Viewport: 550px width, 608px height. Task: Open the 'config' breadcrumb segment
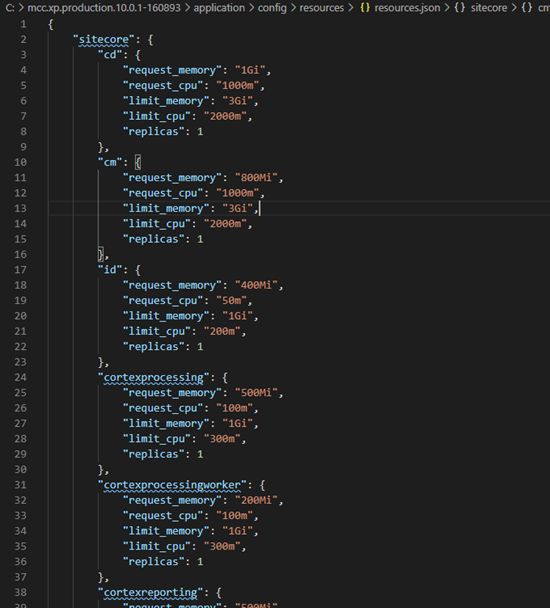click(x=272, y=8)
